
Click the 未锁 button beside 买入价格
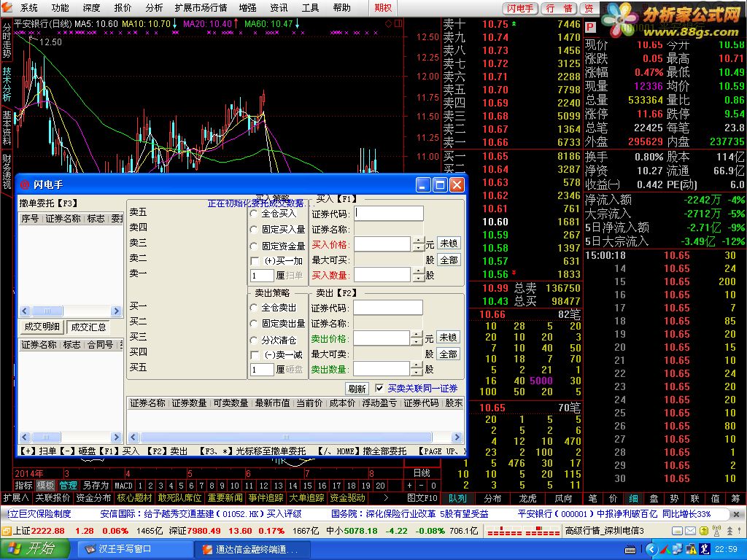click(449, 244)
